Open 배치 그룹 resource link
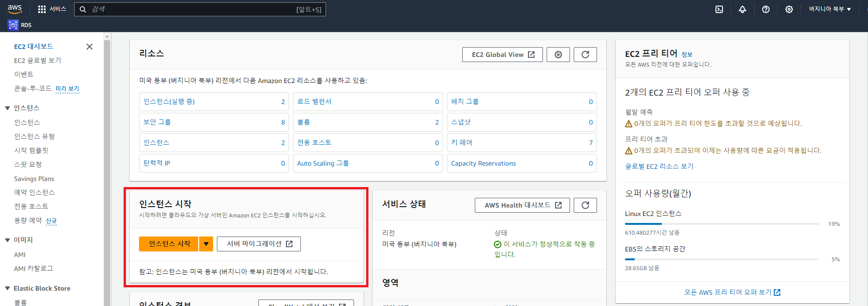The image size is (868, 306). 465,102
